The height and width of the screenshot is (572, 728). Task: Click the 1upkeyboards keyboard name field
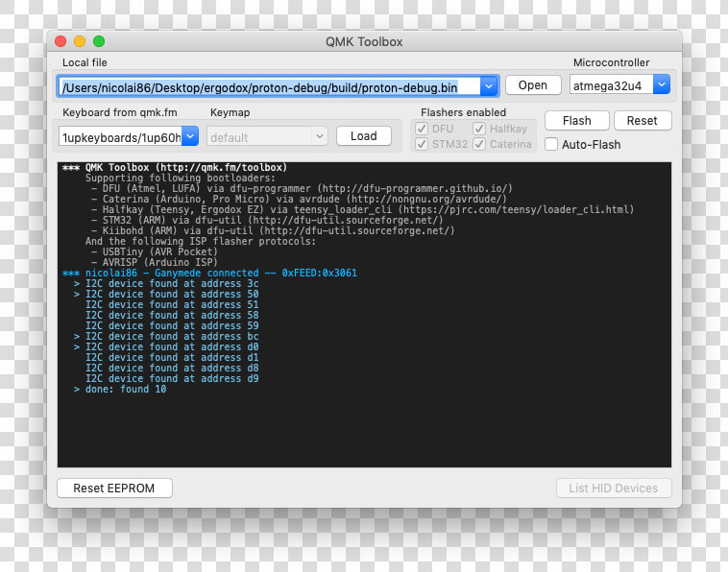[120, 137]
